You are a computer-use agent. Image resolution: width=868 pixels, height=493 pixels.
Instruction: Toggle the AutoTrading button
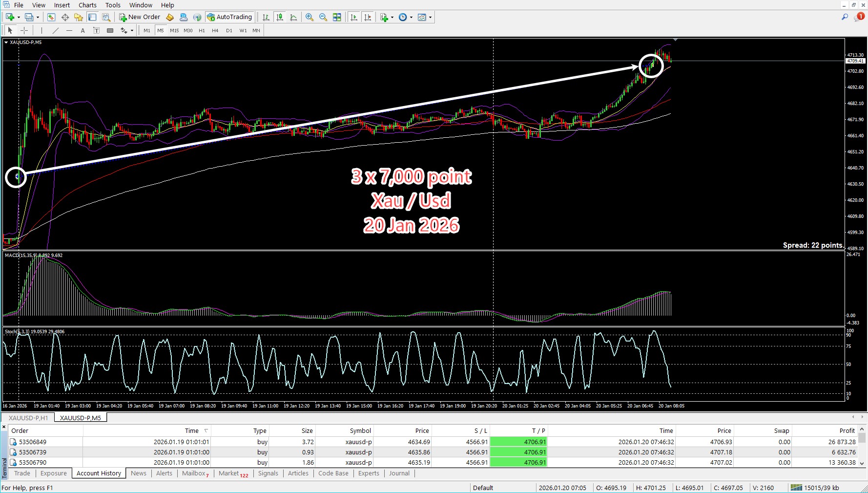pyautogui.click(x=229, y=17)
